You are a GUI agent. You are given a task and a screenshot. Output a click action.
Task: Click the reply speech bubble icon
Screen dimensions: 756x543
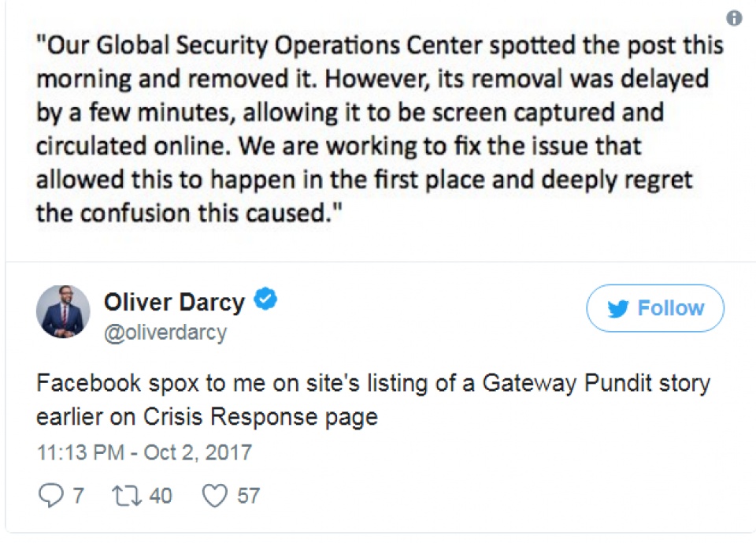49,495
